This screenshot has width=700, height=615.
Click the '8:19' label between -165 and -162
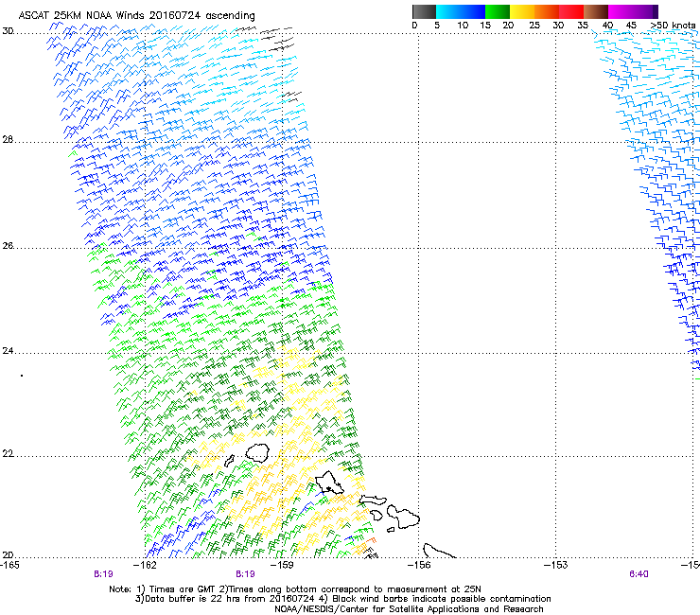click(x=103, y=574)
